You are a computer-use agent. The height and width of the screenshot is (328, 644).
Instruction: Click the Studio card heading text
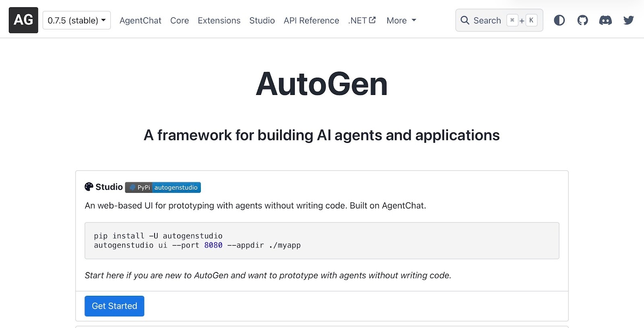[109, 187]
